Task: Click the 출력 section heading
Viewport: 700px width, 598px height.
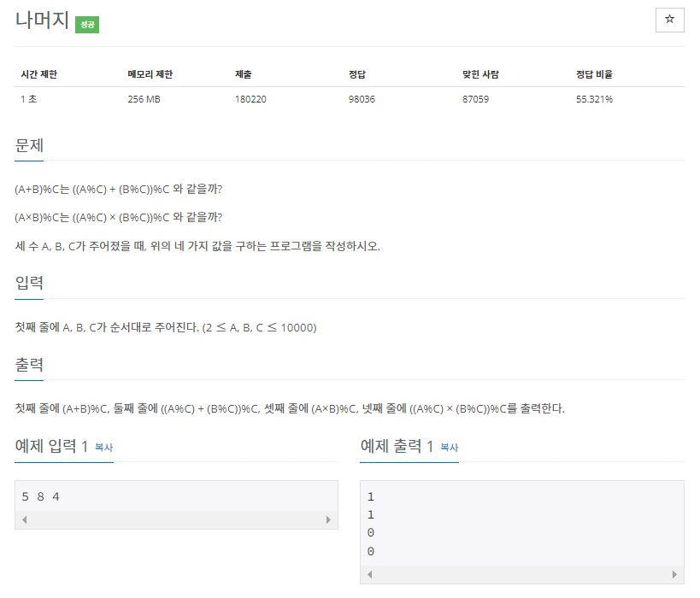Action: tap(29, 365)
